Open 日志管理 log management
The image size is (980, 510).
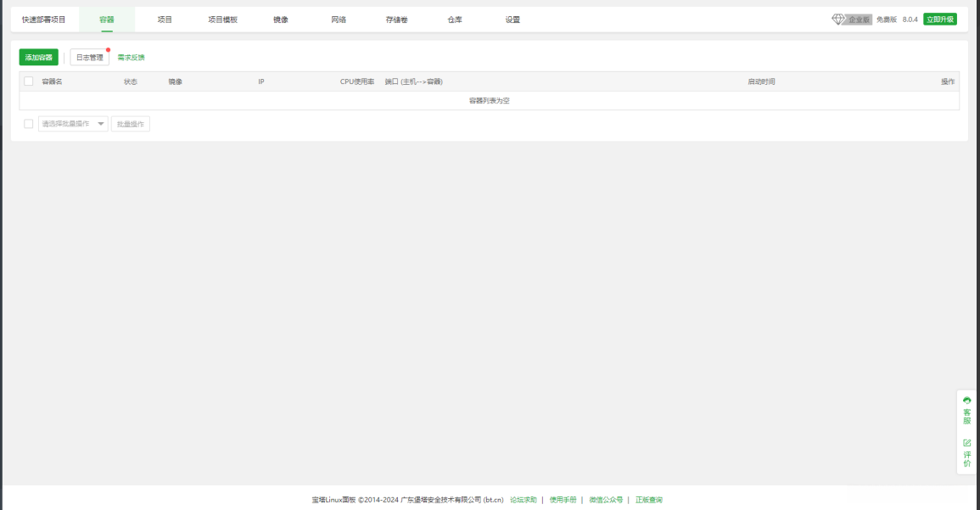pyautogui.click(x=89, y=57)
